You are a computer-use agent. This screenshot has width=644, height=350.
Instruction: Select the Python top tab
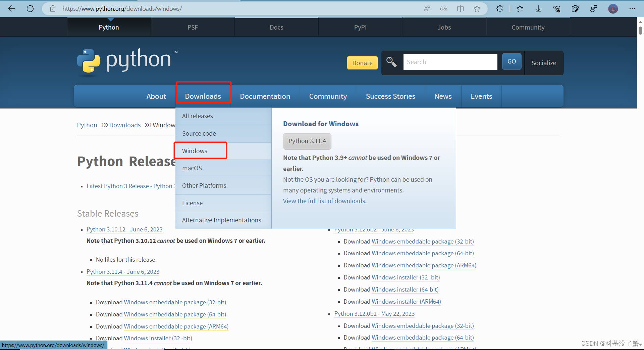point(109,27)
